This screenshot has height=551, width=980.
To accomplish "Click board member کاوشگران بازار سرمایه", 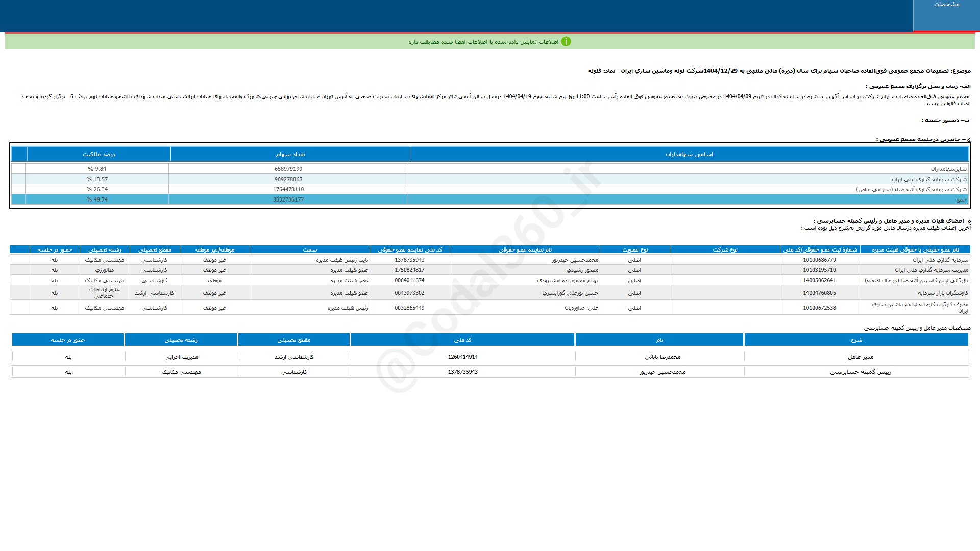I will coord(943,293).
